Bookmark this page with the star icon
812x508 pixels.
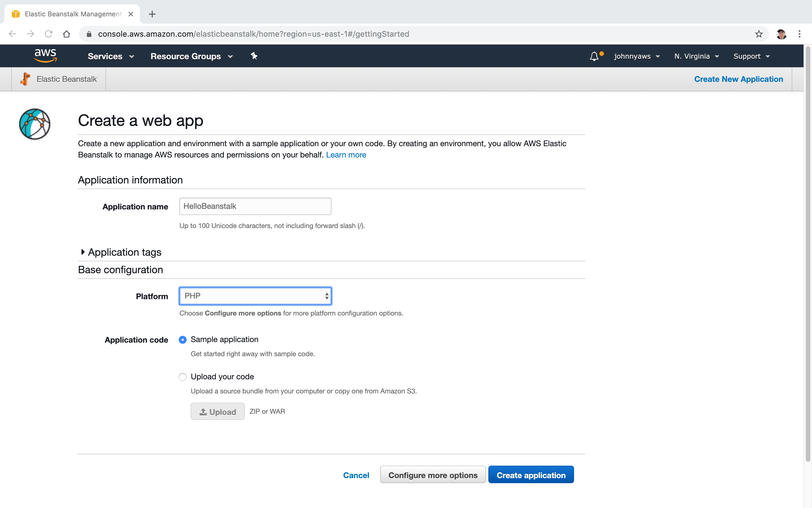pos(759,34)
